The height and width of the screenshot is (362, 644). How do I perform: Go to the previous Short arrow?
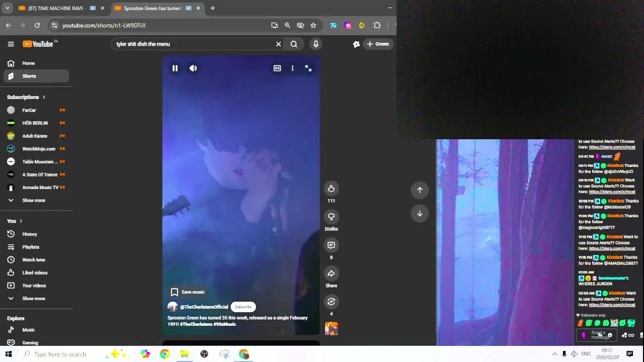tap(420, 190)
